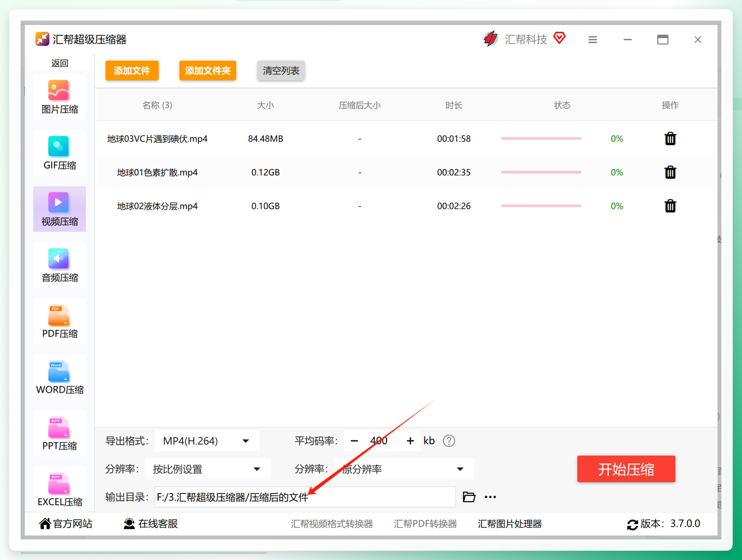The width and height of the screenshot is (742, 560).
Task: Open the WORD压缩 module
Action: (x=60, y=377)
